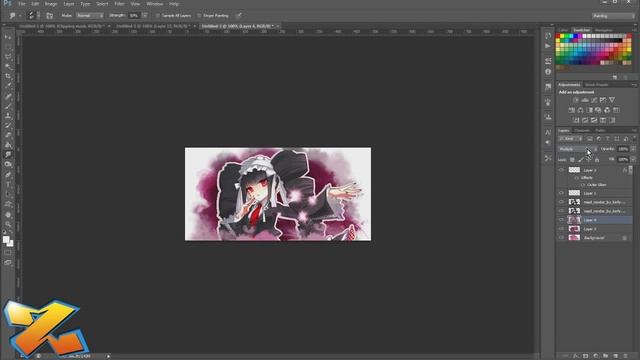Image resolution: width=640 pixels, height=360 pixels.
Task: Hide Layer 4 visibility eye
Action: click(x=561, y=220)
